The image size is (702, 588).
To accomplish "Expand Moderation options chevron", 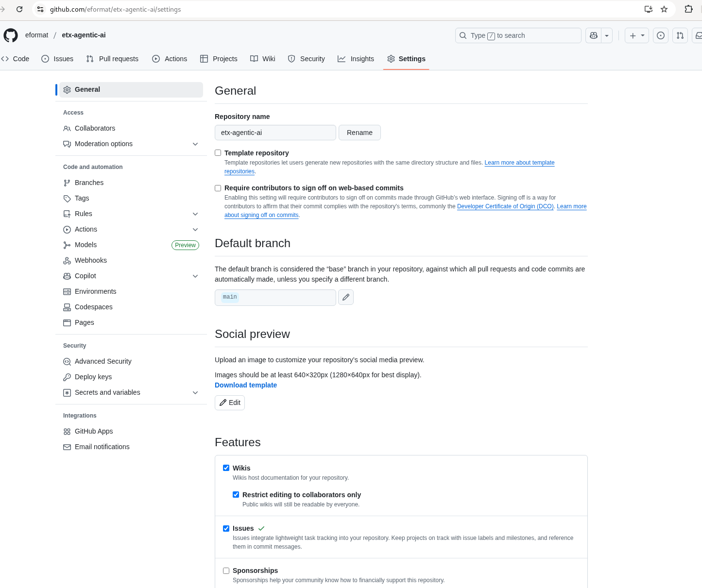I will (195, 144).
